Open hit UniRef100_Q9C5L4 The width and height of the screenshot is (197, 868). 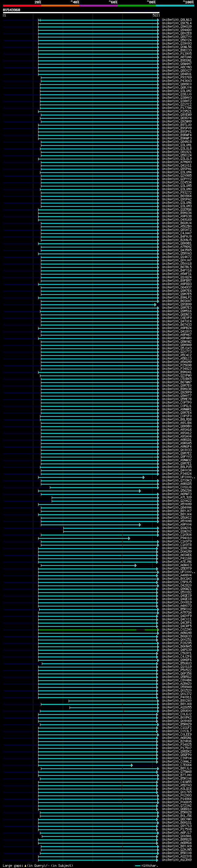(177, 23)
